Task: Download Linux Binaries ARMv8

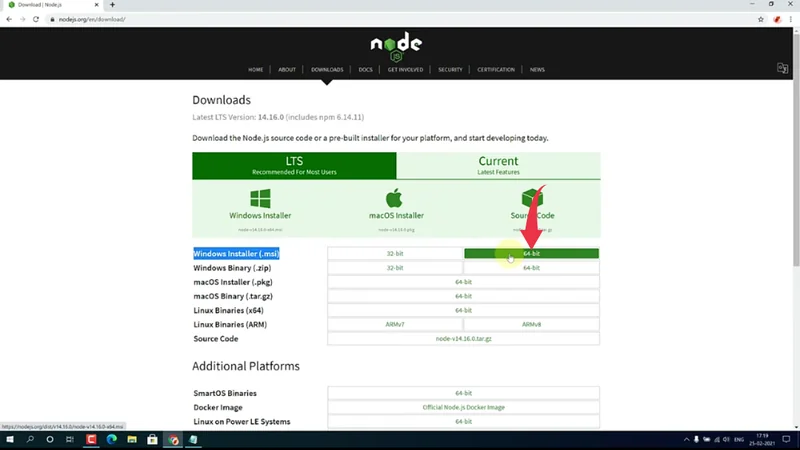Action: [x=531, y=325]
